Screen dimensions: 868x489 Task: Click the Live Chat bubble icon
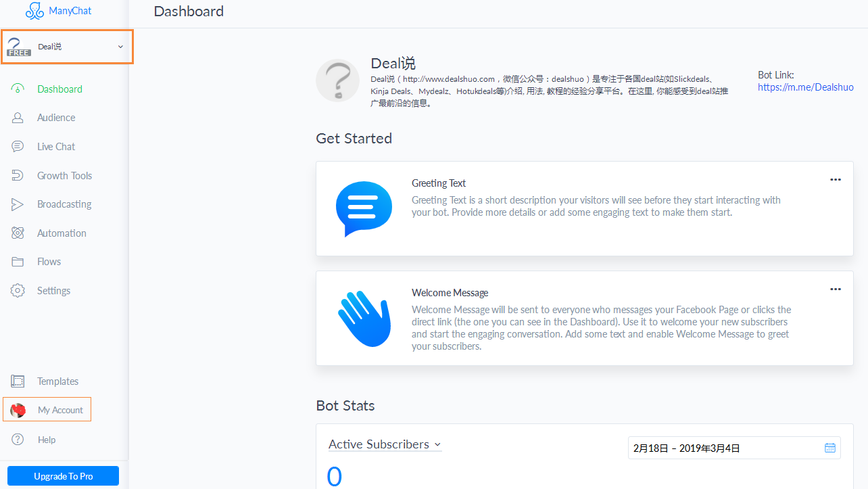click(x=18, y=147)
